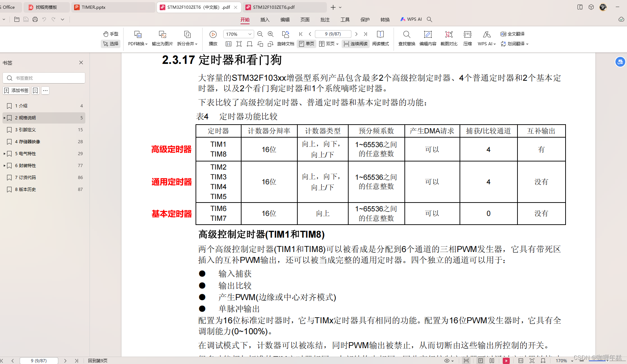Click the open folder quick access icon

(17, 19)
